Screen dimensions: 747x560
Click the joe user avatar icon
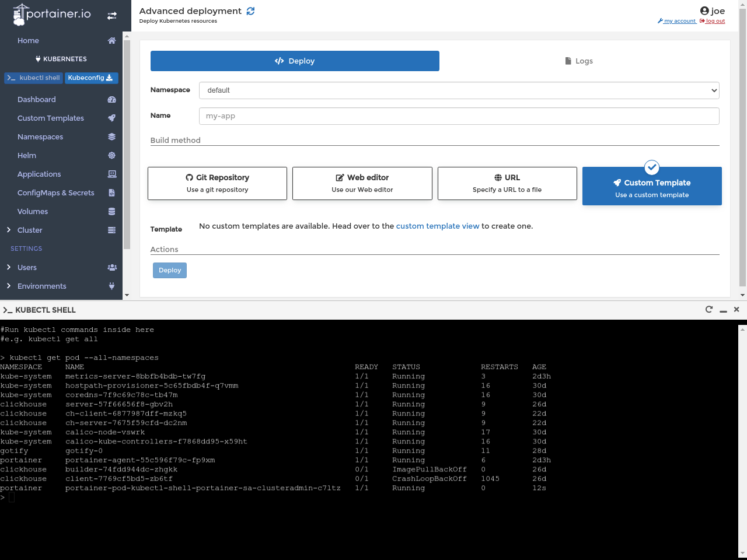tap(704, 10)
